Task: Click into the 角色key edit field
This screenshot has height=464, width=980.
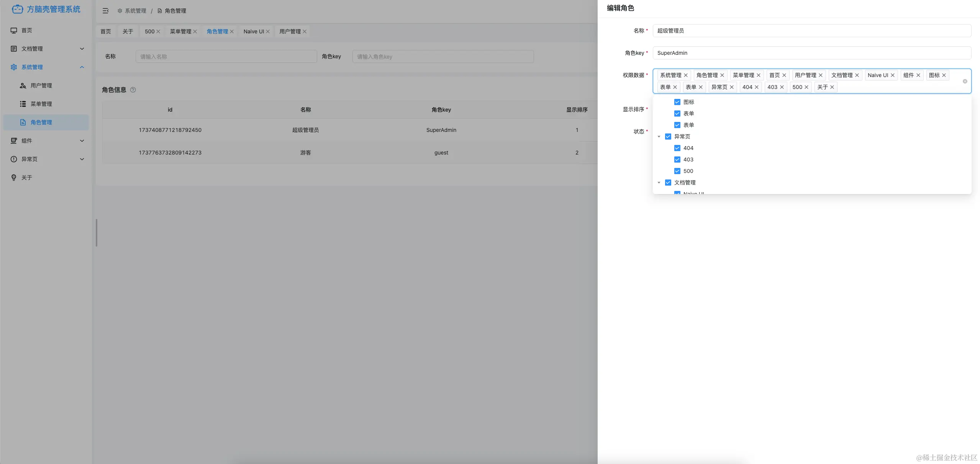Action: tap(811, 53)
